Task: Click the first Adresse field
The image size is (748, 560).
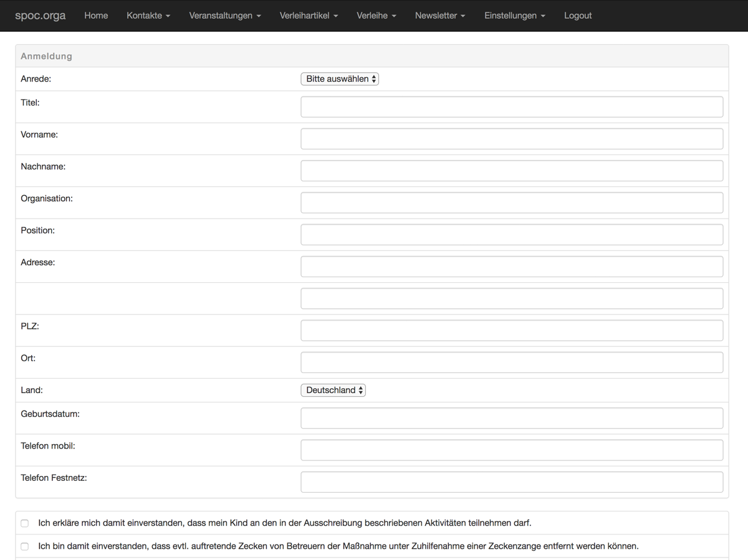Action: pyautogui.click(x=512, y=267)
